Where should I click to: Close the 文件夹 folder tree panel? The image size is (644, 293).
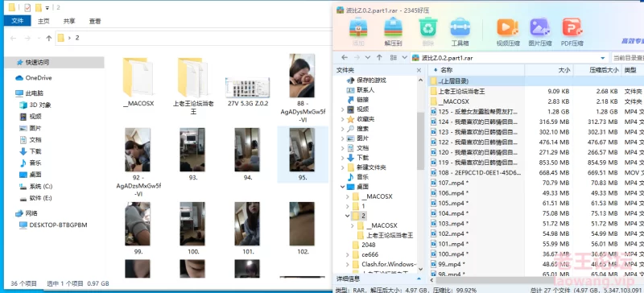(419, 70)
